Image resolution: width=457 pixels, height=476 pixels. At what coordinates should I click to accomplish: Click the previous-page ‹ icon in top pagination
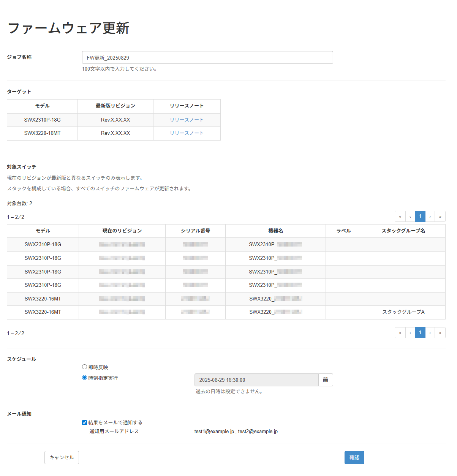tap(410, 216)
